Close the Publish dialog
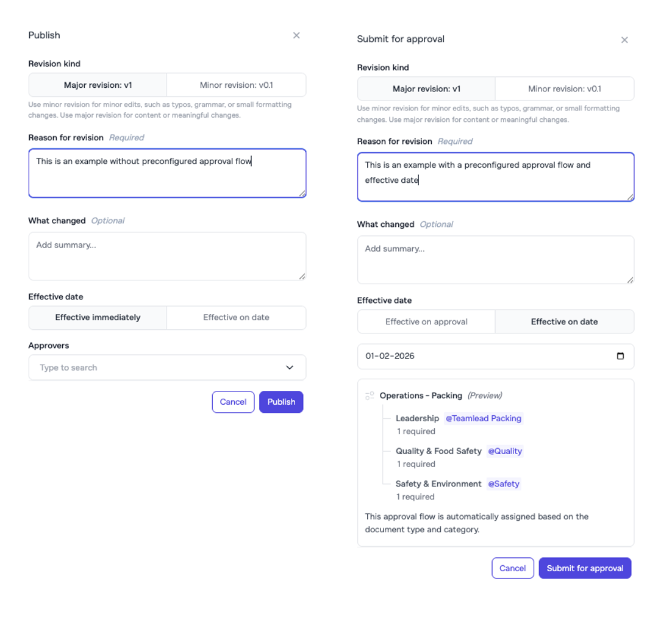 (296, 35)
